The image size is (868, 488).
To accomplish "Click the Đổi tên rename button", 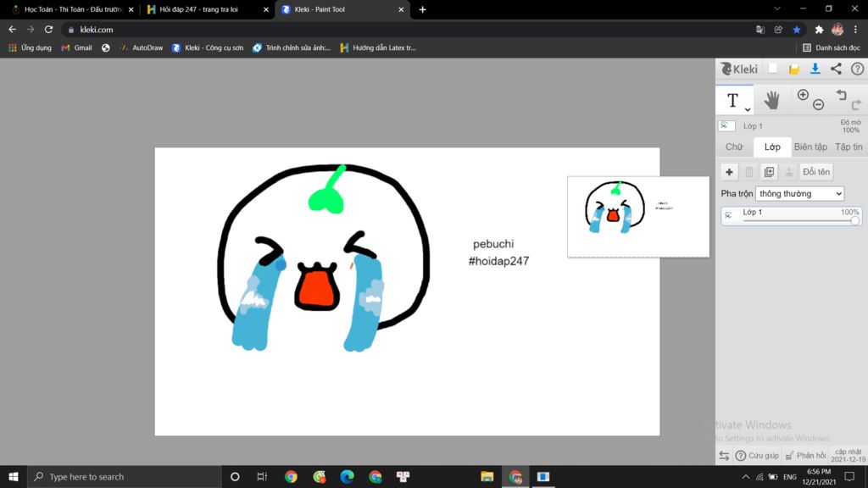I will click(x=816, y=172).
